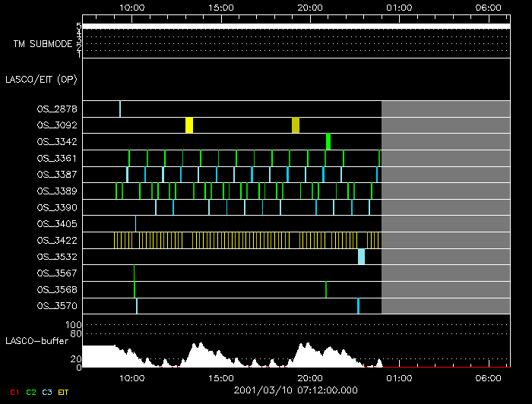
Task: Select the light cyan block in OS_3532
Action: (x=362, y=257)
